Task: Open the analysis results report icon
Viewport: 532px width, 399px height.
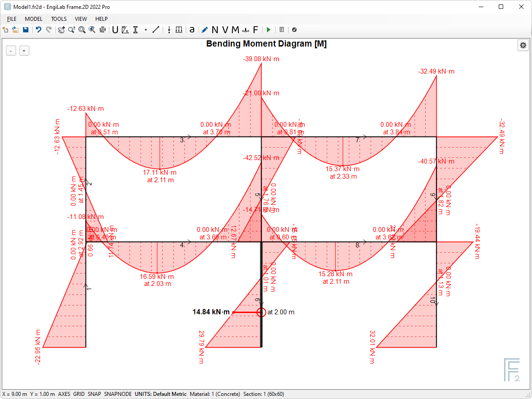Action: (281, 30)
